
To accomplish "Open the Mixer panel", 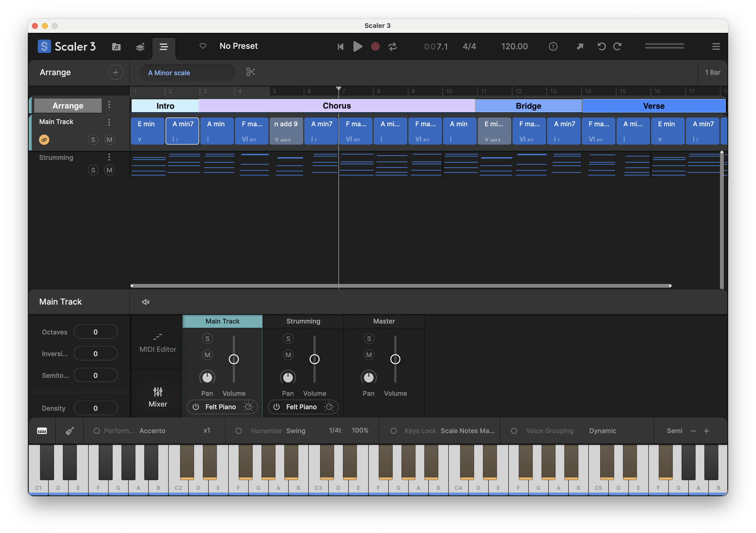I will point(158,397).
